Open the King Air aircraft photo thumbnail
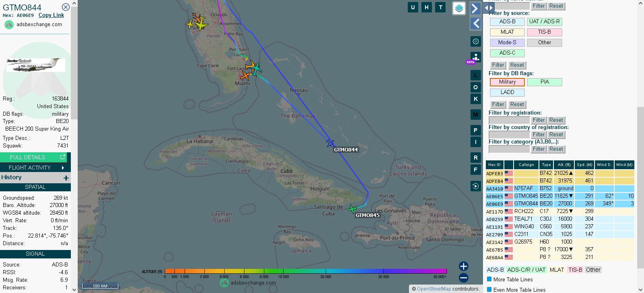 point(35,65)
